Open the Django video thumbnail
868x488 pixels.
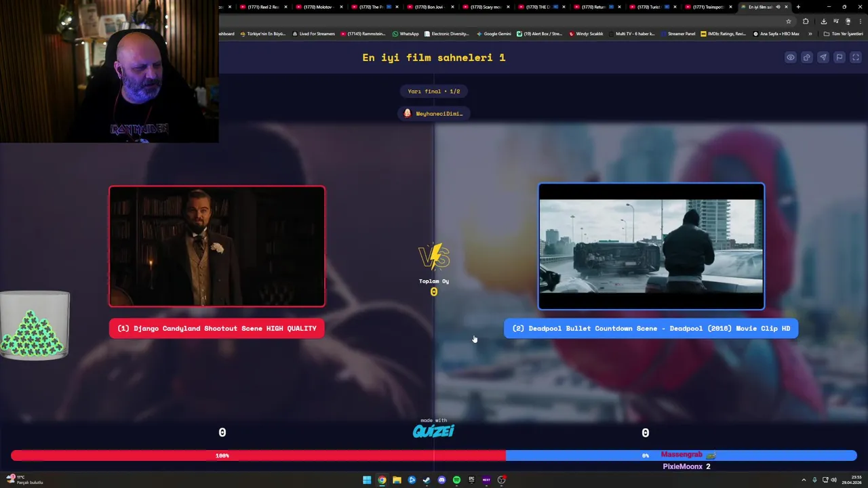pyautogui.click(x=217, y=246)
